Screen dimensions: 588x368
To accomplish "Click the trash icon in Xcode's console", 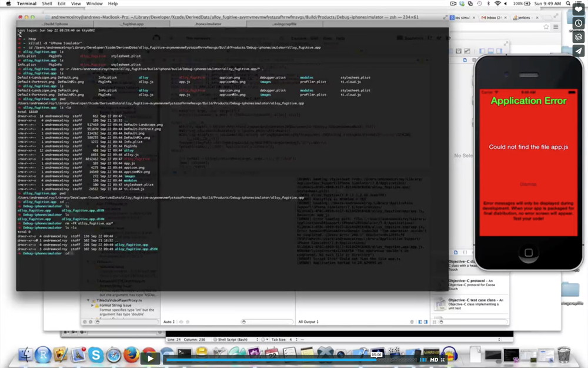I will [412, 322].
